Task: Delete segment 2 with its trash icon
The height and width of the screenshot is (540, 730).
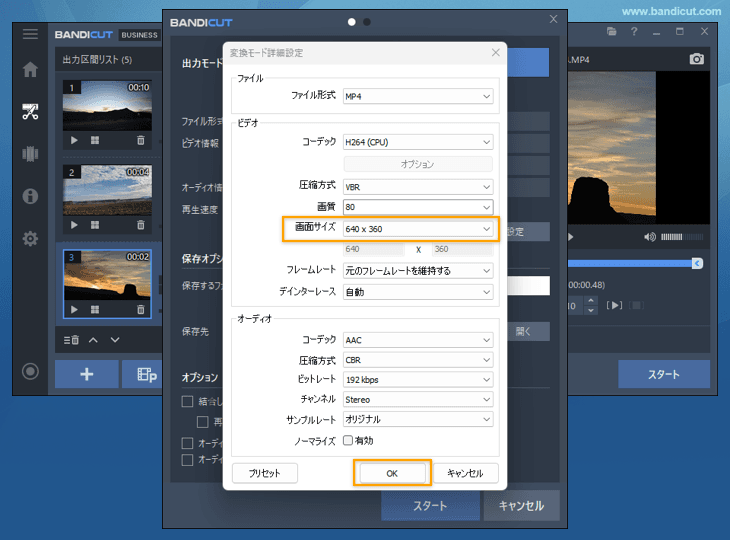Action: 141,225
